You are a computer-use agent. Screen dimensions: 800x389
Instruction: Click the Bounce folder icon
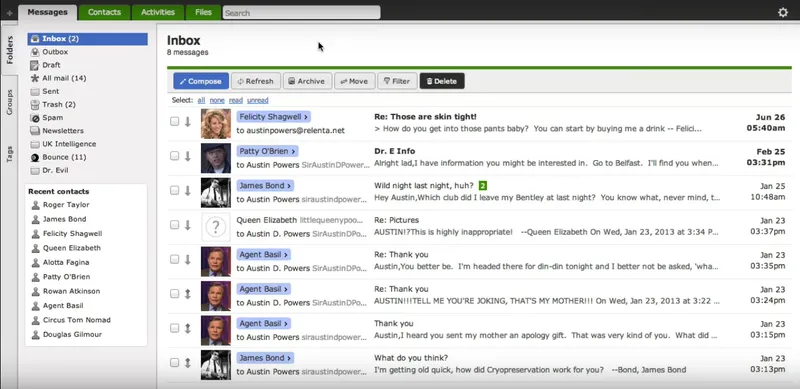tap(35, 157)
